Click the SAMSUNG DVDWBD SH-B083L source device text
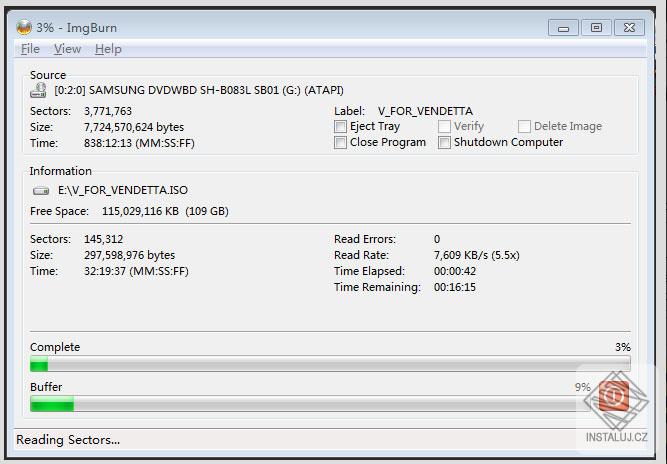This screenshot has width=667, height=464. 199,90
